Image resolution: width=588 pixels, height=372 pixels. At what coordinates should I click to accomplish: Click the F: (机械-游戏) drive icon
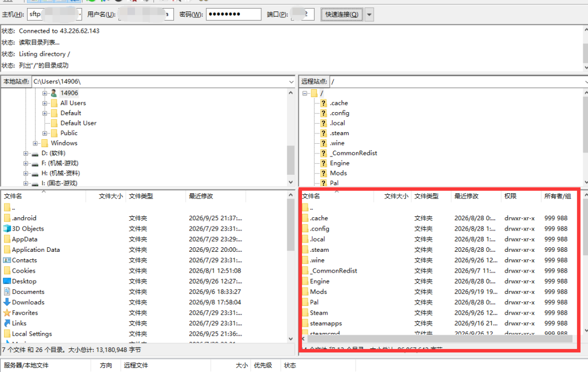35,164
